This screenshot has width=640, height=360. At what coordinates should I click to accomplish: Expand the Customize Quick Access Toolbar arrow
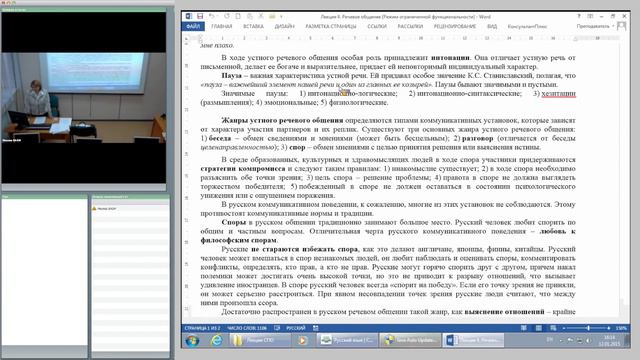click(281, 17)
